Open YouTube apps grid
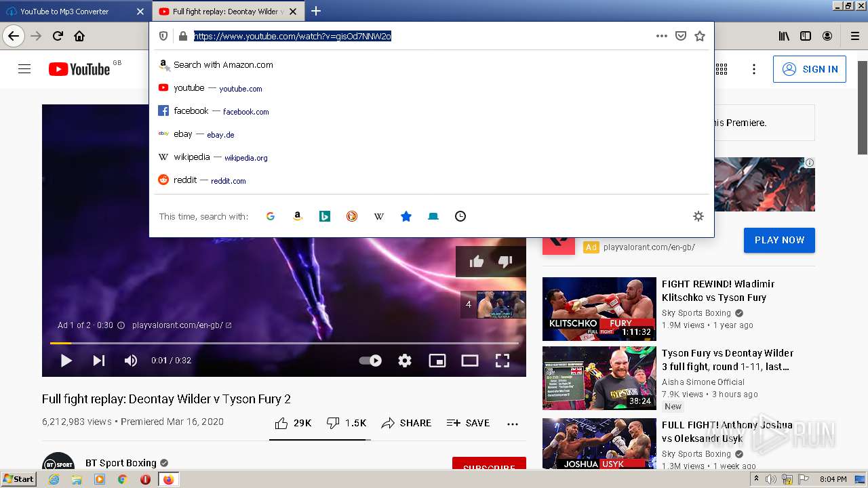 coord(722,69)
